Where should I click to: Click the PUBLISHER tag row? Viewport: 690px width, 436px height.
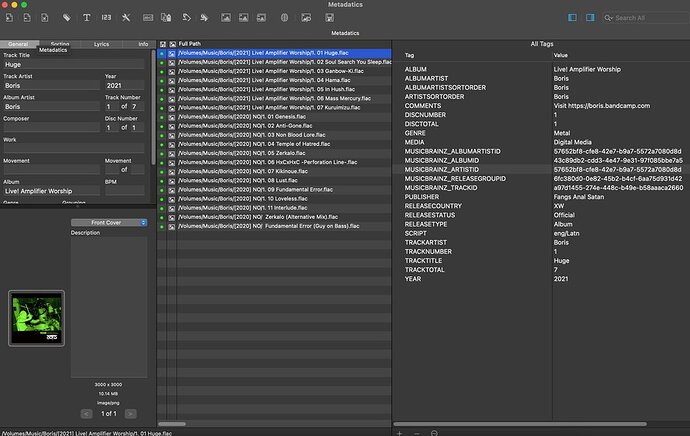click(x=541, y=197)
